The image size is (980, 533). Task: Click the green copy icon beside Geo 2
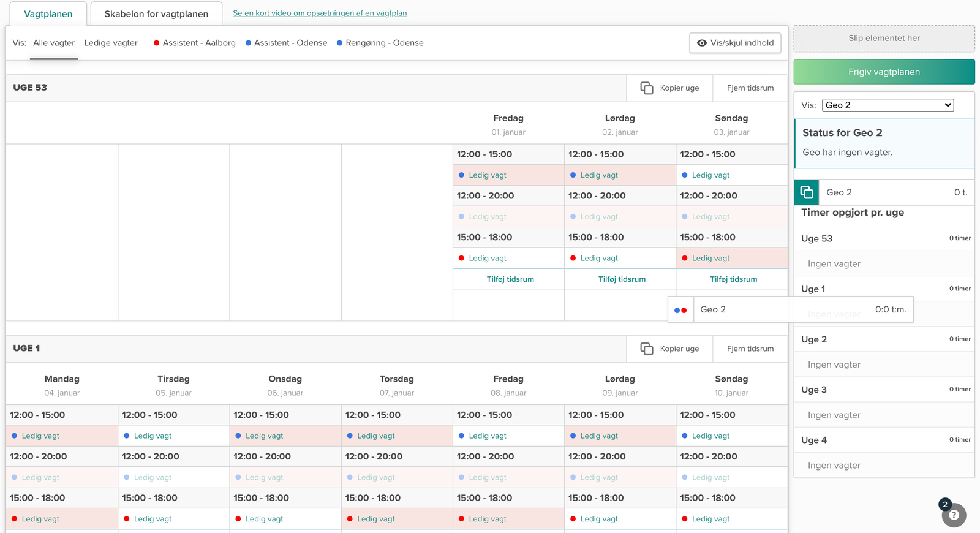807,192
